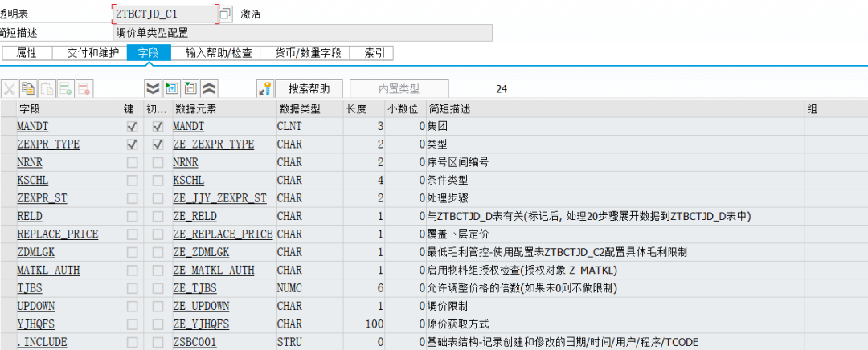Toggle the initial values checkbox for MANDT

tap(158, 127)
